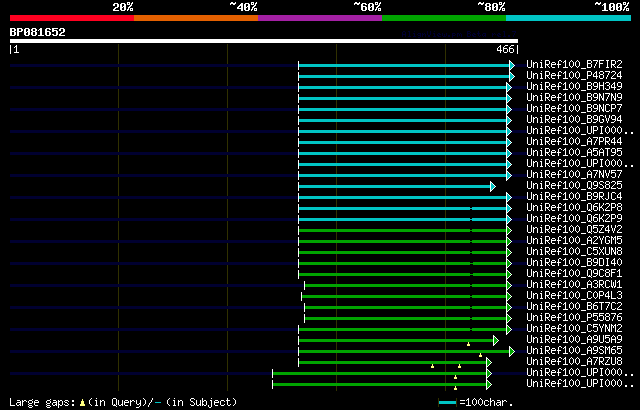640x410 pixels.
Task: Select hit label UniRef100_A3RCW1
Action: (574, 285)
